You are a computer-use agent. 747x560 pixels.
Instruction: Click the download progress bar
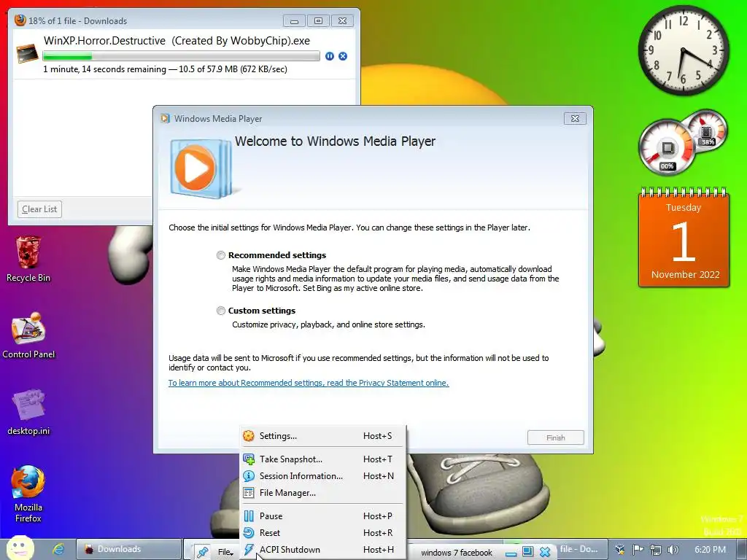182,56
